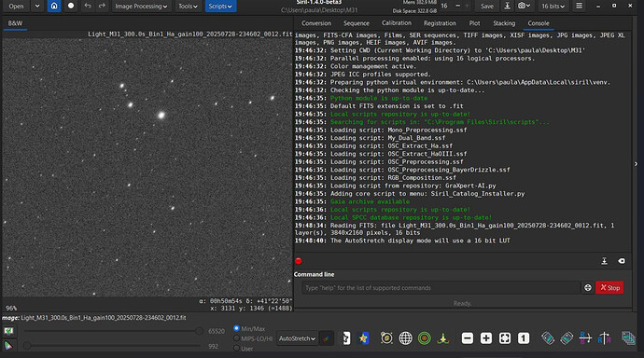Screen dimensions: 644x358
Task: Click the red Stop button
Action: [x=609, y=288]
